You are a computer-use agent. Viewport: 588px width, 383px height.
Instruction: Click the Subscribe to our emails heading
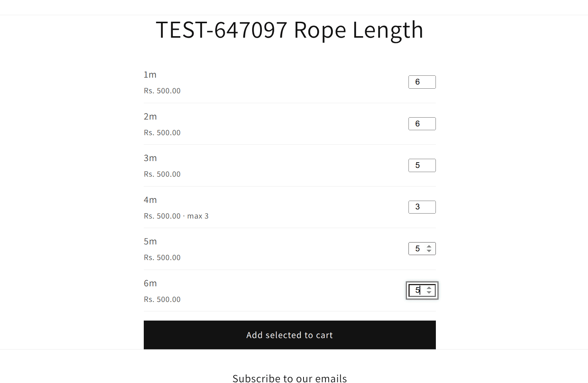click(x=290, y=378)
